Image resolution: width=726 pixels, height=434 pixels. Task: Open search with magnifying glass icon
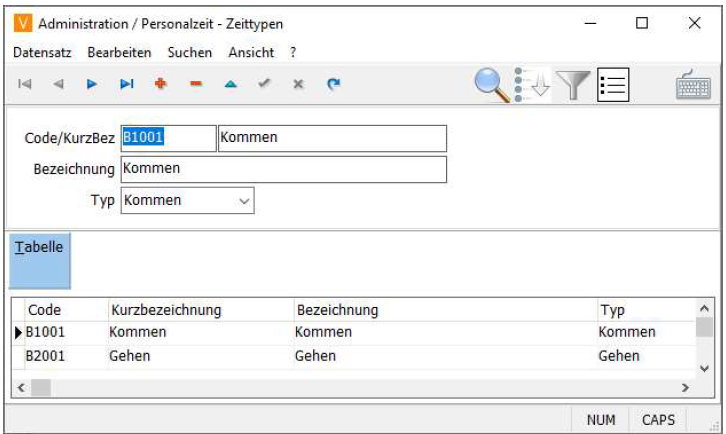[x=492, y=85]
